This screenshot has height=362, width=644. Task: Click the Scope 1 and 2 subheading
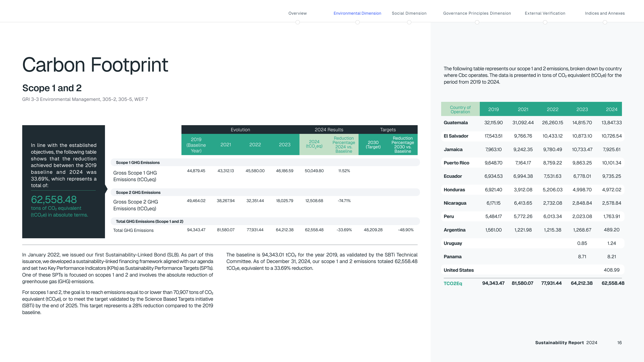[x=52, y=88]
